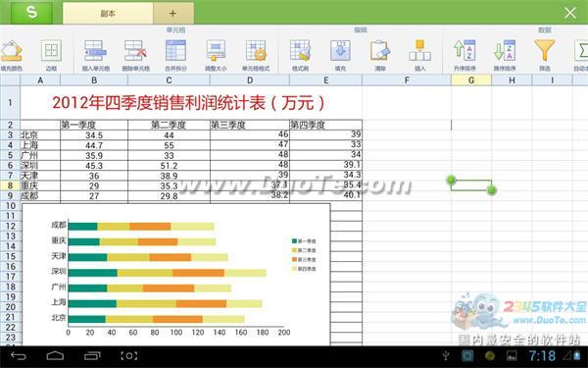Choose 插入单元格 insert cells icon

[x=96, y=55]
